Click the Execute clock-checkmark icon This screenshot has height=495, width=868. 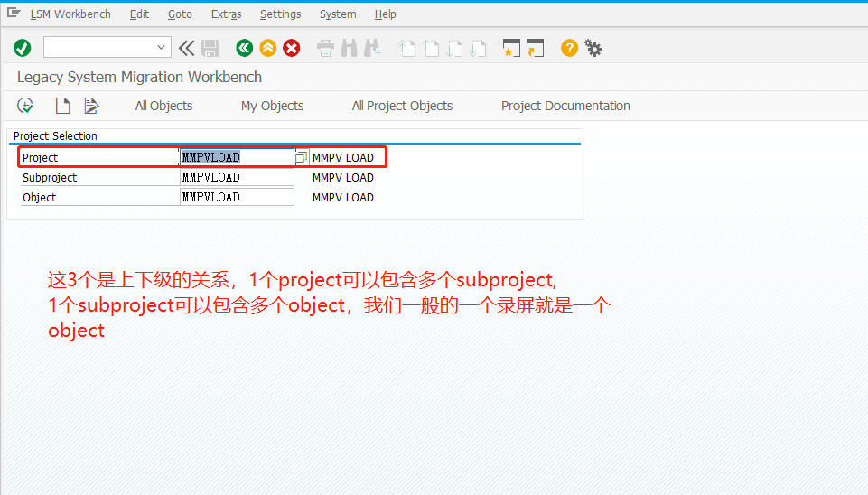pos(25,105)
